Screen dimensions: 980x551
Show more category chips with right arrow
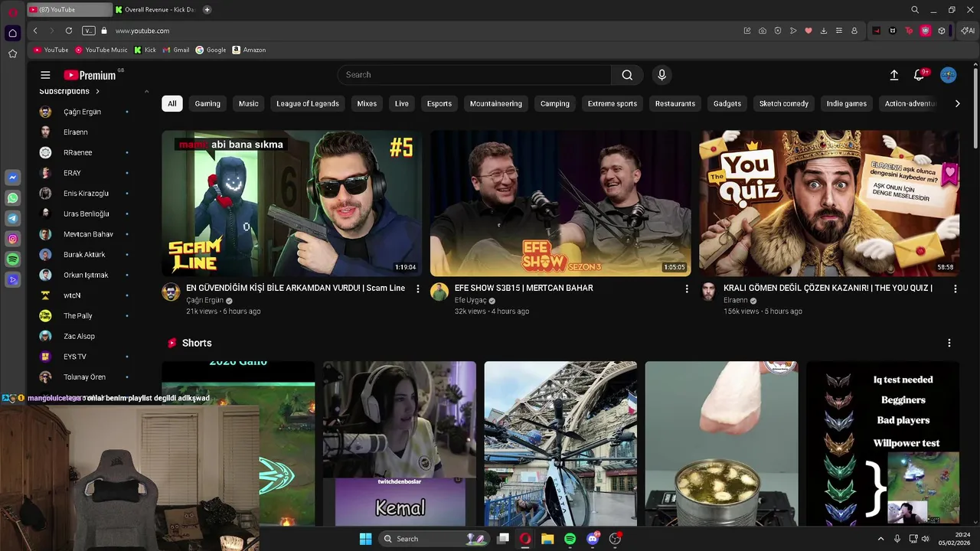pyautogui.click(x=957, y=103)
